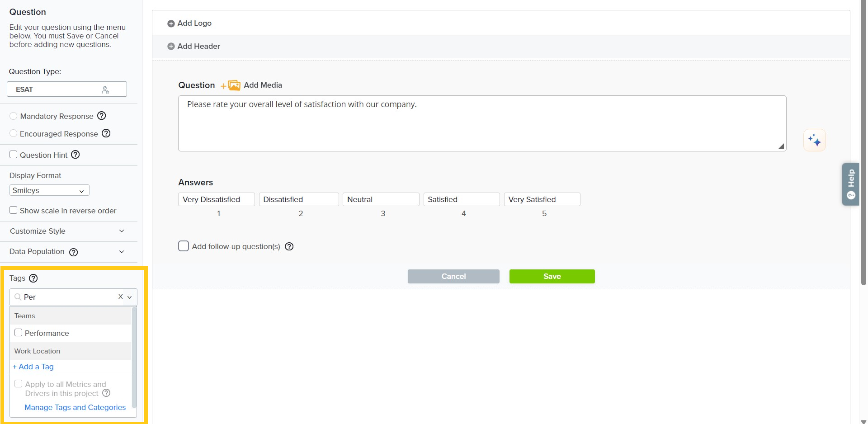Click the Add Logo plus icon
The image size is (868, 424).
[x=171, y=24]
